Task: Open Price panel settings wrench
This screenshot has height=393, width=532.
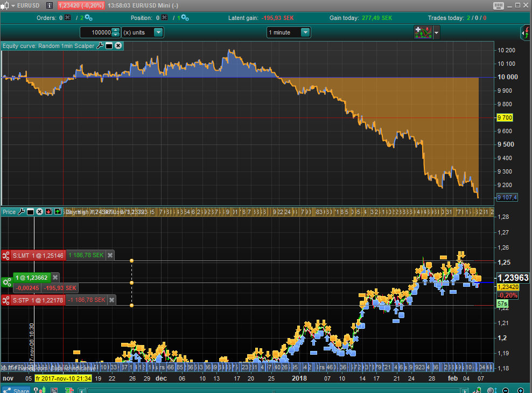Action: (x=21, y=212)
